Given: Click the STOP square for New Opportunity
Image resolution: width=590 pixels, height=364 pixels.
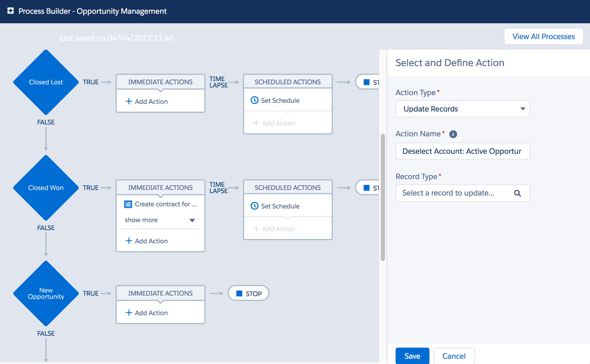Looking at the screenshot, I should click(239, 293).
